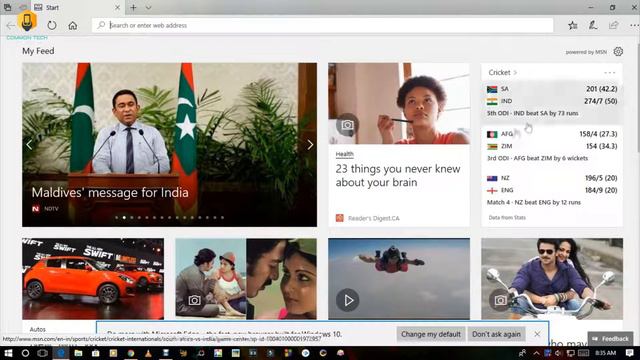Open AFG vs ZIM 3rd ODI result
The width and height of the screenshot is (640, 360).
tap(552, 146)
